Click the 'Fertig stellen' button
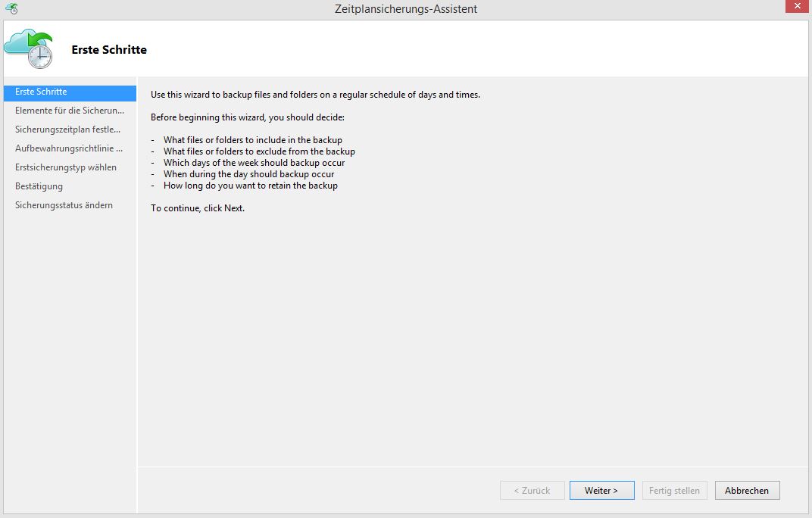The height and width of the screenshot is (518, 812). [674, 491]
